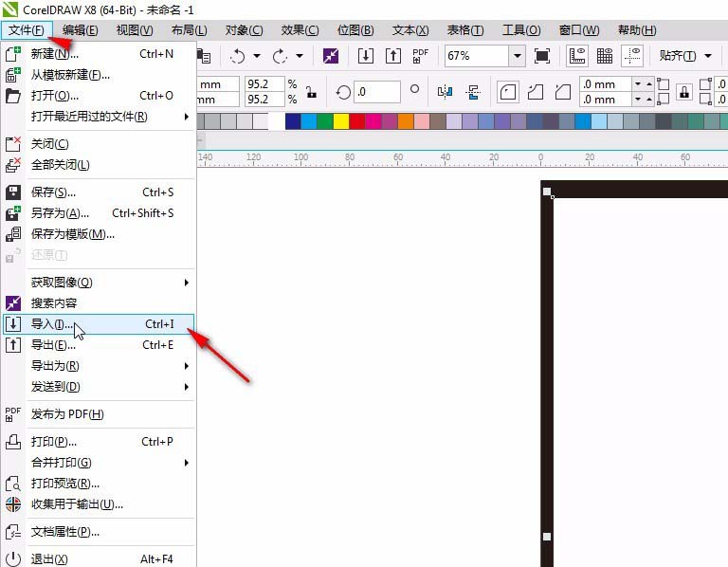Open the 67% zoom level dropdown
This screenshot has width=728, height=567.
pos(517,56)
